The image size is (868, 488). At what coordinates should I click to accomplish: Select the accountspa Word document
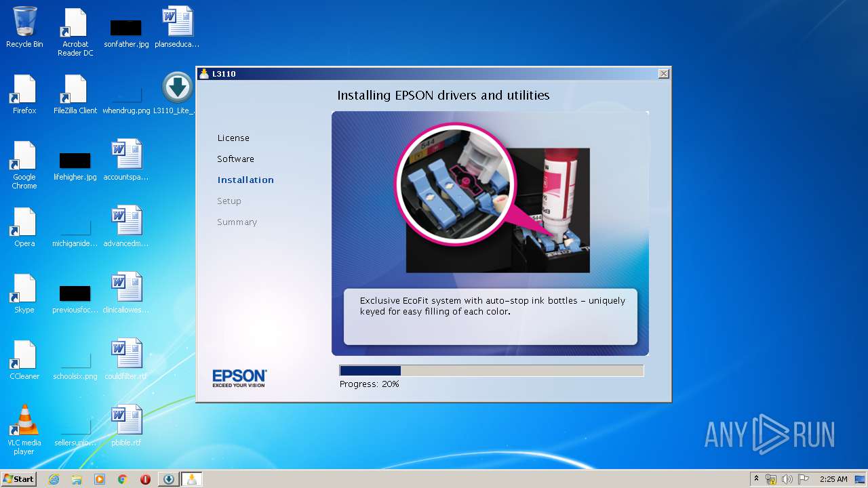click(x=126, y=160)
